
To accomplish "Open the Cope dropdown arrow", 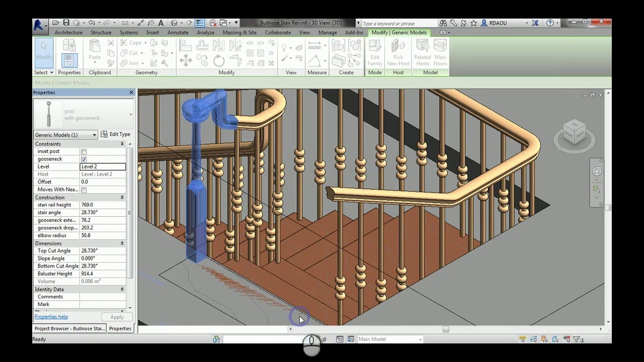I will pos(145,43).
